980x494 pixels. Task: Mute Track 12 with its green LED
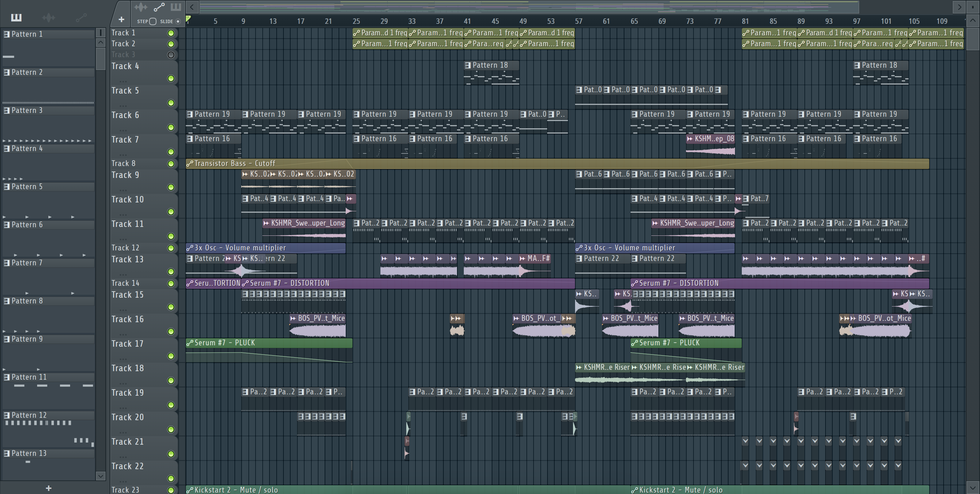tap(171, 248)
